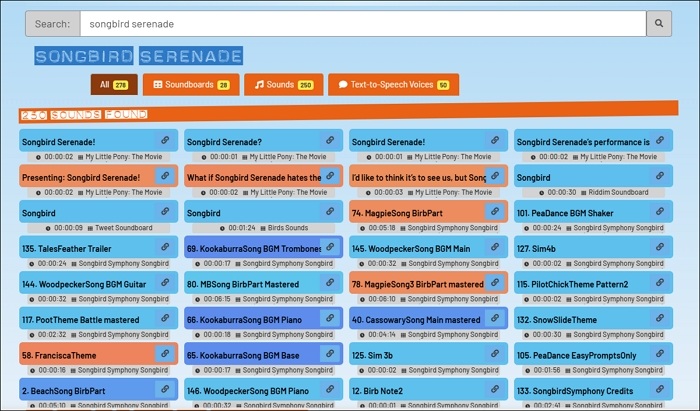This screenshot has width=700, height=411.
Task: Click link icon on I'd like to think sound
Action: pos(495,176)
